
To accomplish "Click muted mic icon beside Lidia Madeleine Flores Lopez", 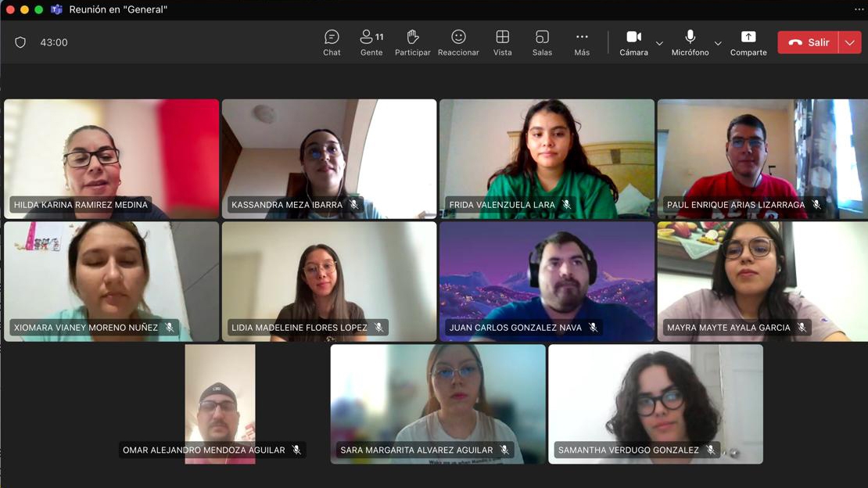I will 378,328.
